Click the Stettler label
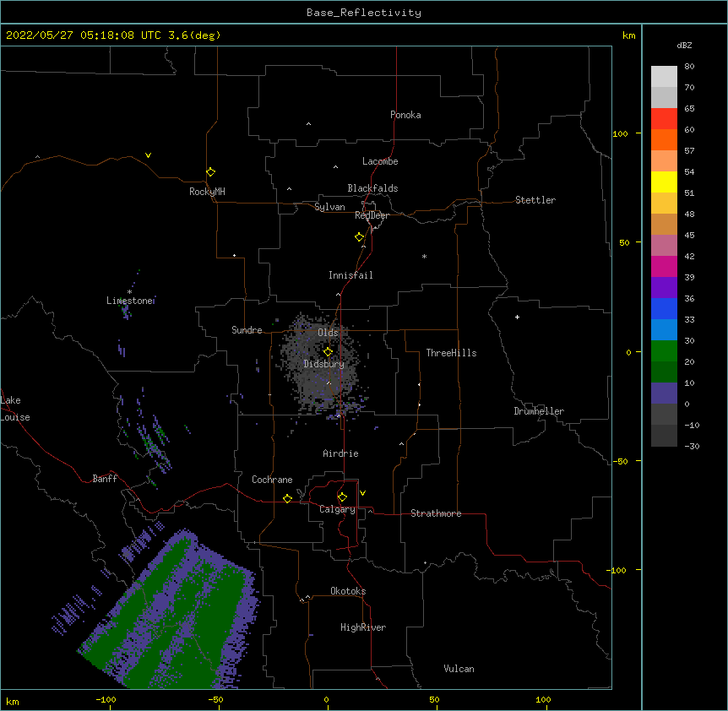 pyautogui.click(x=535, y=200)
